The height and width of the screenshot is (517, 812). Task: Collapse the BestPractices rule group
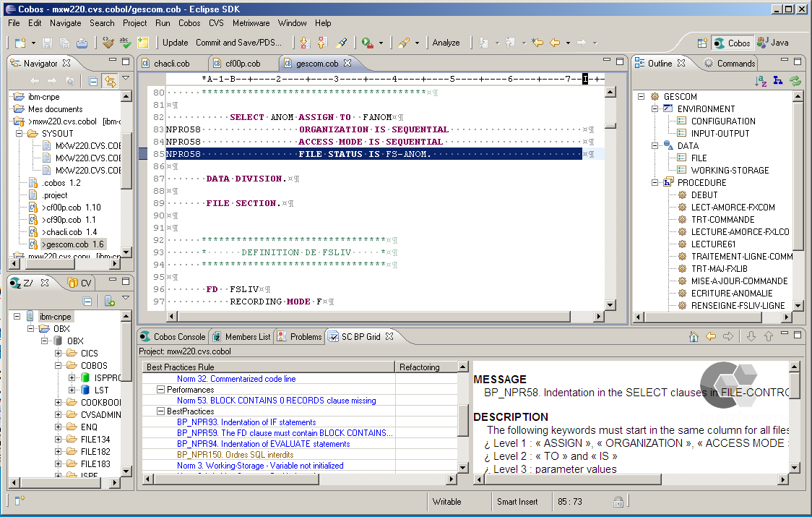[160, 411]
